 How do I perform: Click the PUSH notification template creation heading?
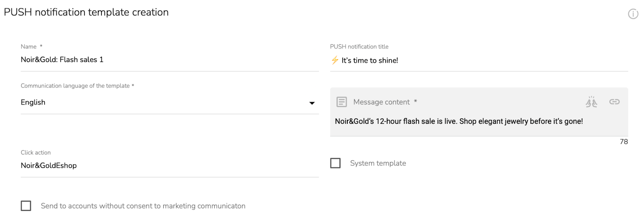click(x=86, y=13)
